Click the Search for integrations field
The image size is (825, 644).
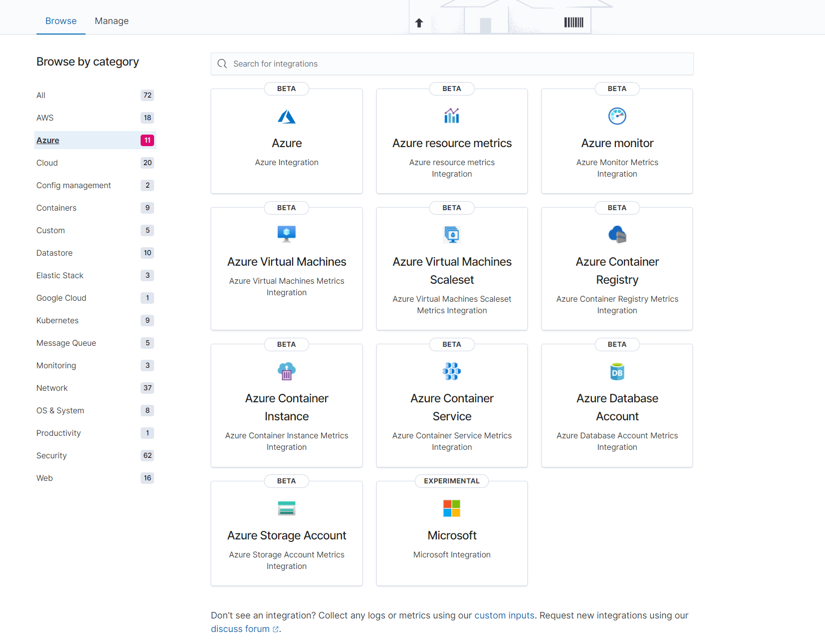452,64
